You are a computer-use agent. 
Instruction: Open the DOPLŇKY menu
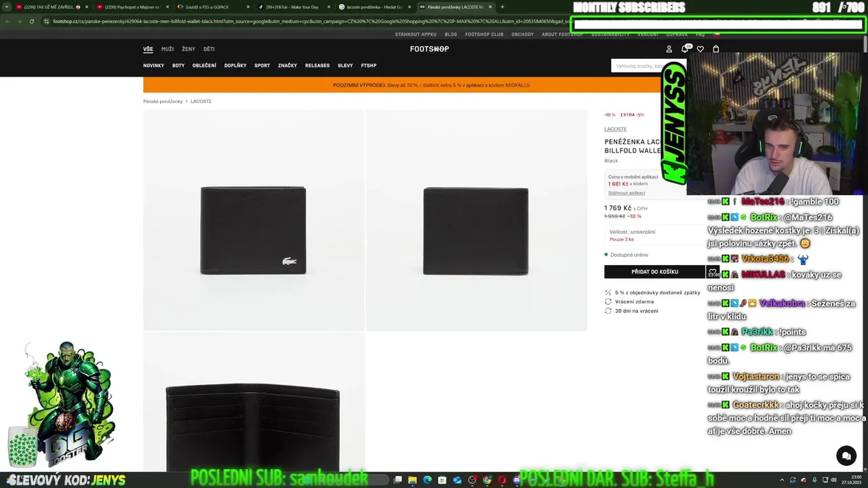(235, 66)
